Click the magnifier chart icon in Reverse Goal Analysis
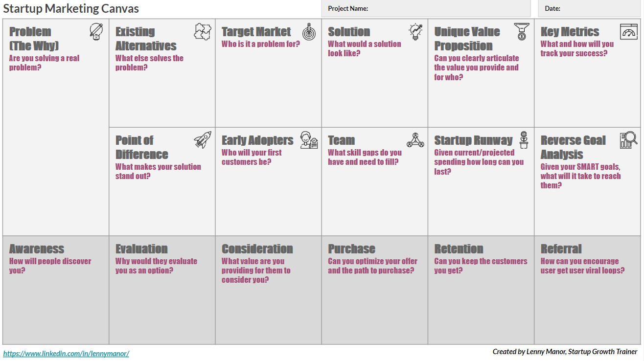Viewport: 644px width, 361px height. (x=628, y=140)
